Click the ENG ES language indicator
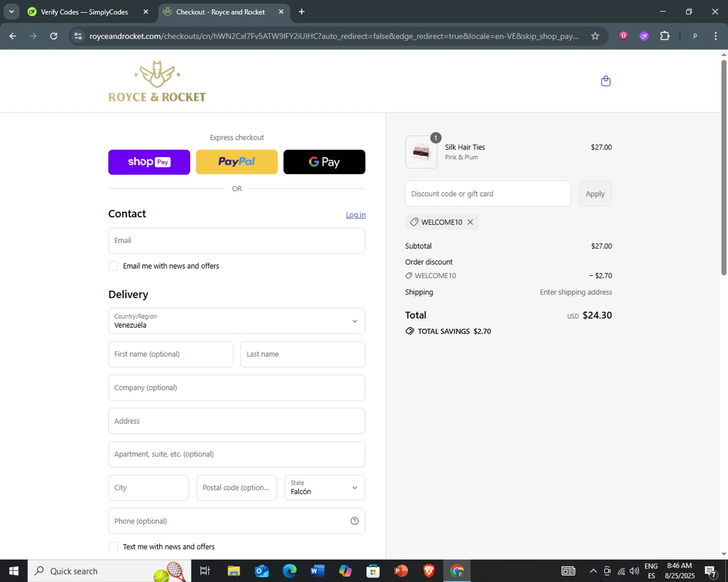 (x=651, y=571)
